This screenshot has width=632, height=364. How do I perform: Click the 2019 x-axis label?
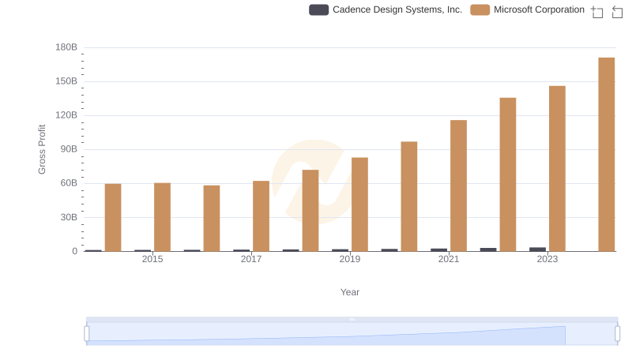(349, 259)
